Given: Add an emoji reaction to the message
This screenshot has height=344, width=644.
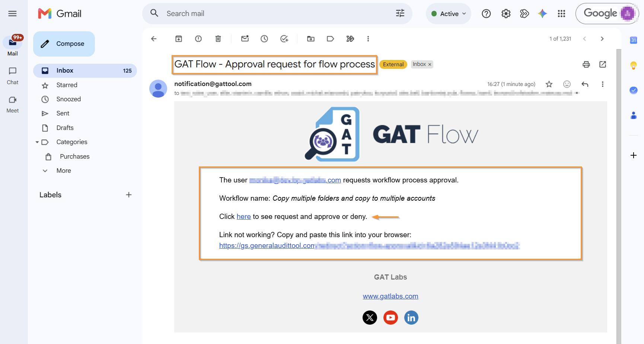Looking at the screenshot, I should (567, 84).
